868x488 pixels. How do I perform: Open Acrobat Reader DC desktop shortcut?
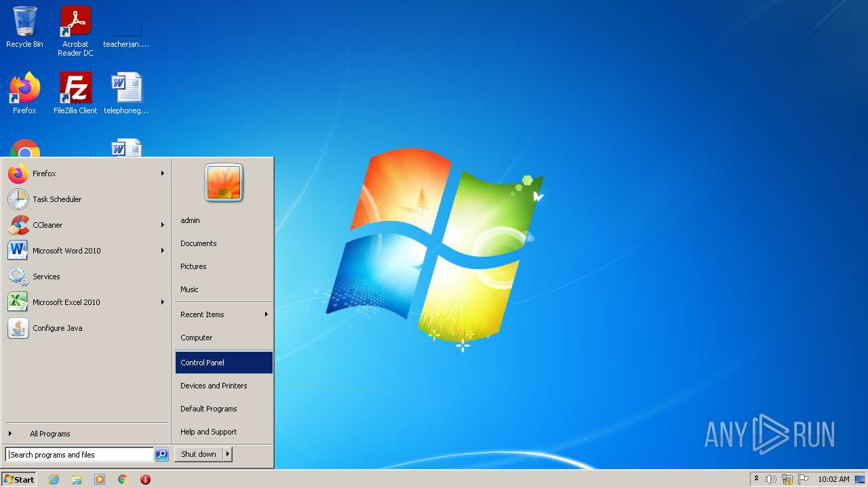[75, 31]
